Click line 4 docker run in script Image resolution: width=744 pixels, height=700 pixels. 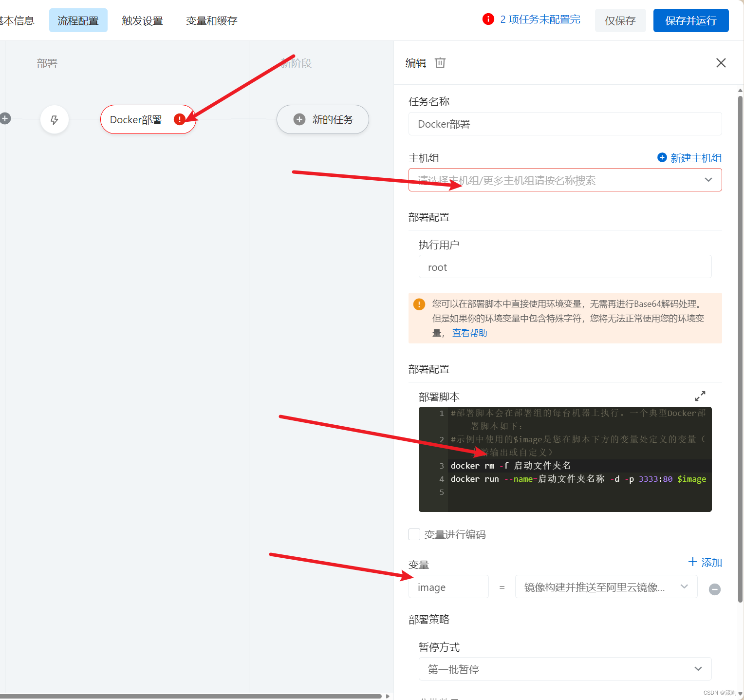(x=578, y=479)
